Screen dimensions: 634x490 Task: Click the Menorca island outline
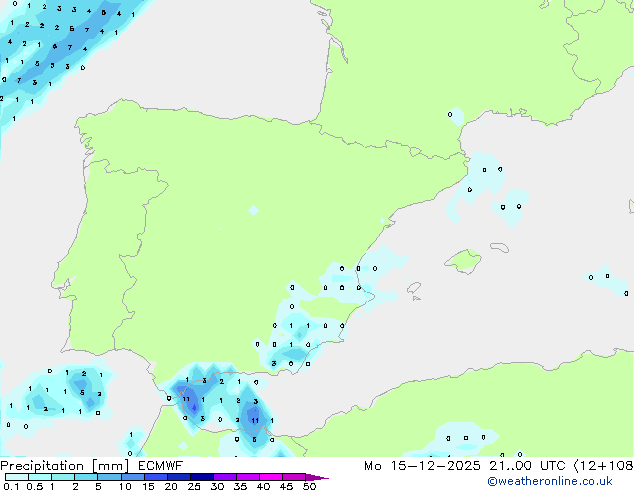tap(500, 247)
